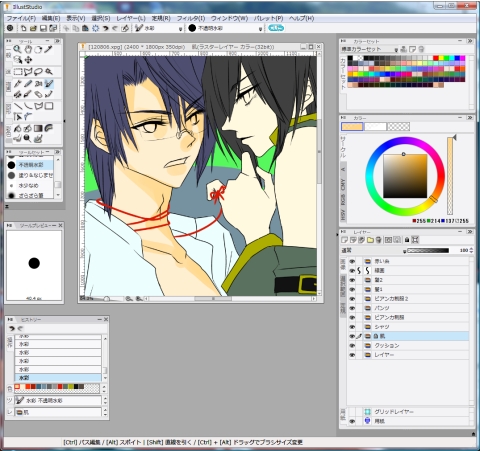Click the undo arrow in the top toolbar

(x=106, y=28)
